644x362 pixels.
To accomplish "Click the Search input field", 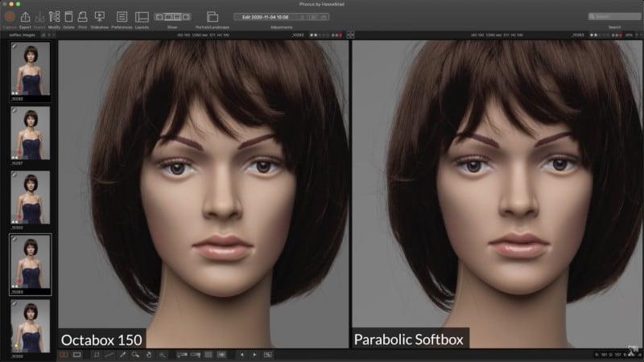I will (616, 16).
